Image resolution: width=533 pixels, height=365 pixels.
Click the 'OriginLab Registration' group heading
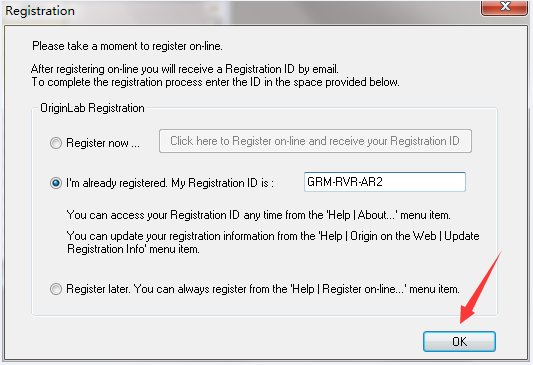pos(92,108)
